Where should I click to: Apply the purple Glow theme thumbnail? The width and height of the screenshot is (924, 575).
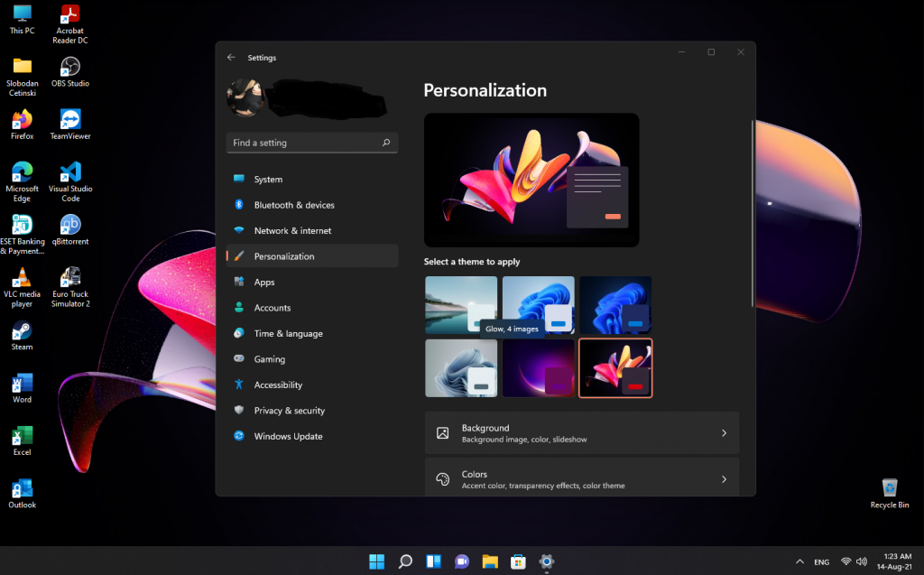(538, 368)
